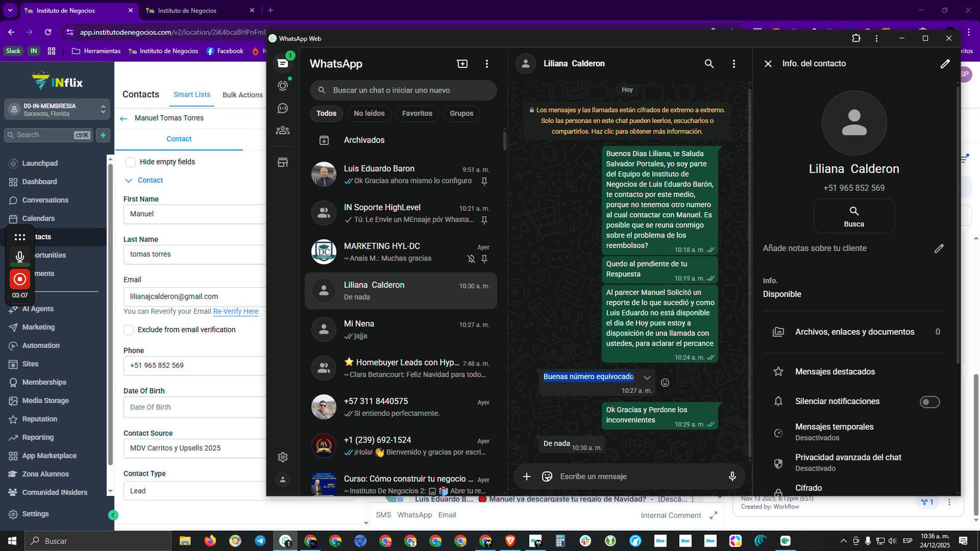Click the Busca button in contact info

coord(854,216)
